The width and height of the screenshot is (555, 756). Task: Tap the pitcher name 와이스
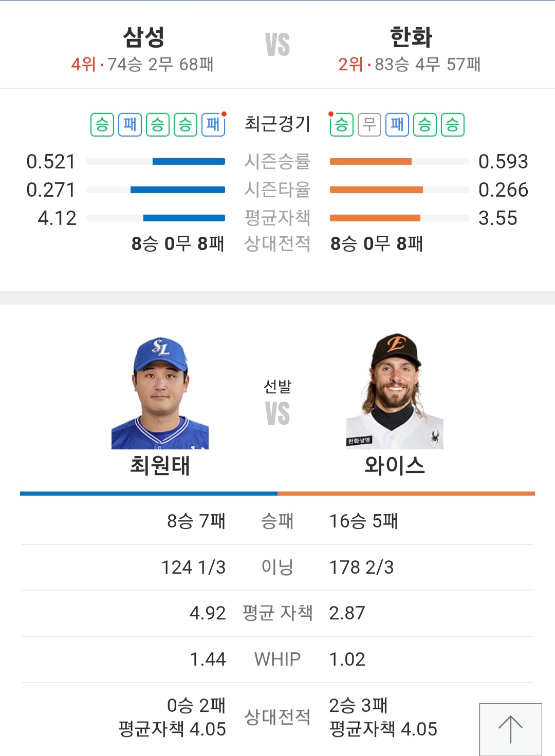pos(395,466)
